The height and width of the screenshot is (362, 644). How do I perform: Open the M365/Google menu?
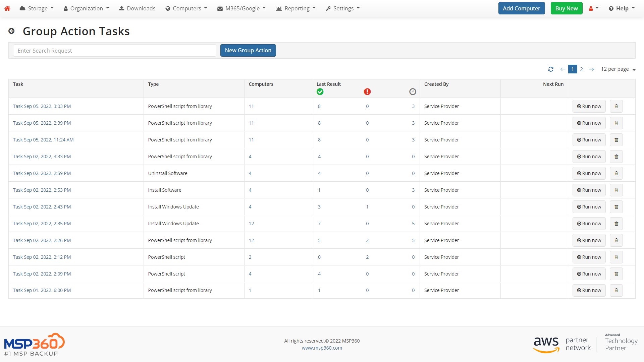241,8
